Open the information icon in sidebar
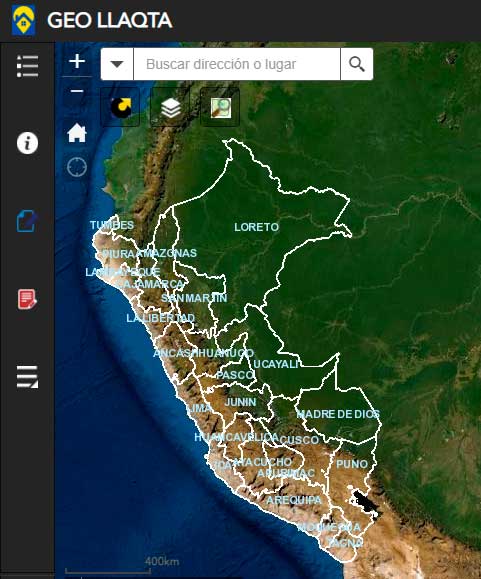This screenshot has width=481, height=579. (27, 143)
